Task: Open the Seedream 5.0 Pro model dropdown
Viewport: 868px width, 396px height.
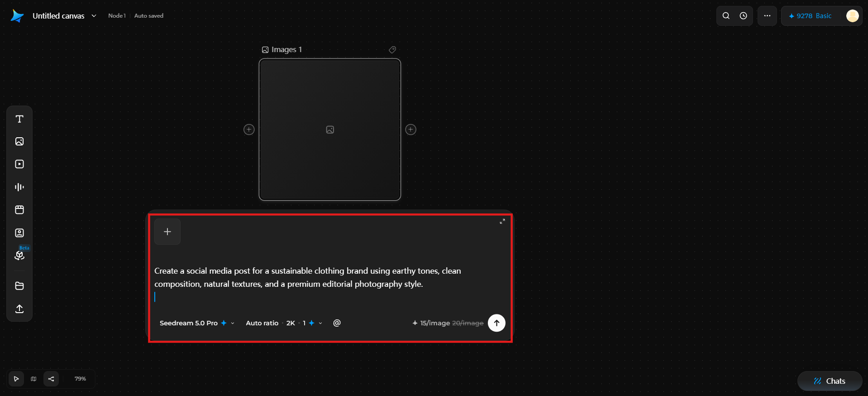Action: pyautogui.click(x=197, y=323)
